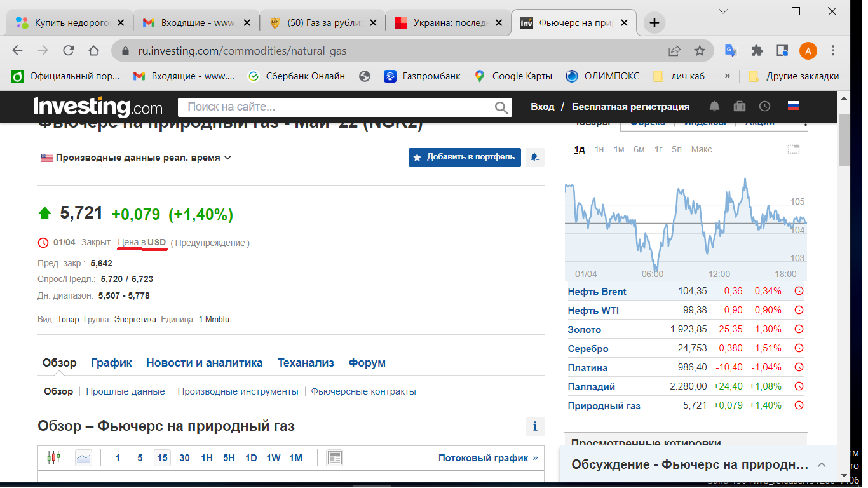868x488 pixels.
Task: Click the clock icon in Investing header
Action: coord(764,106)
